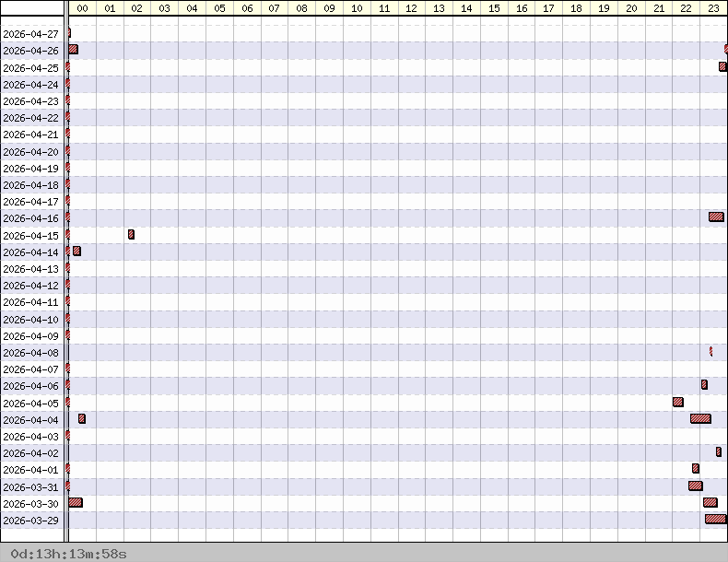Select the 2026-04-05 bar at hour 22
The height and width of the screenshot is (562, 728).
tap(678, 402)
